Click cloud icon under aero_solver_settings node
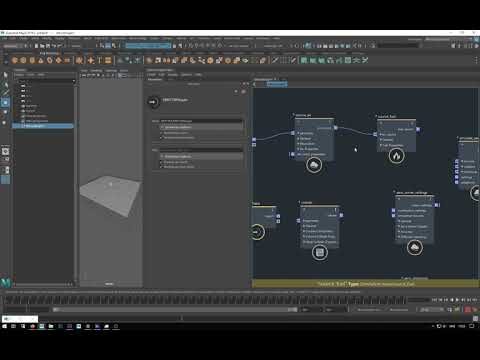Screen dimensions: 480x360 tap(415, 248)
